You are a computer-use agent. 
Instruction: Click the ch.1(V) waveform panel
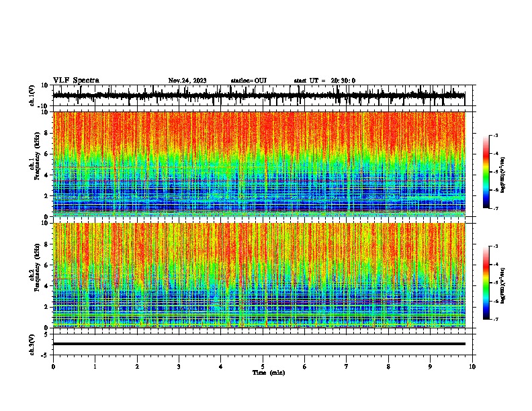[263, 95]
